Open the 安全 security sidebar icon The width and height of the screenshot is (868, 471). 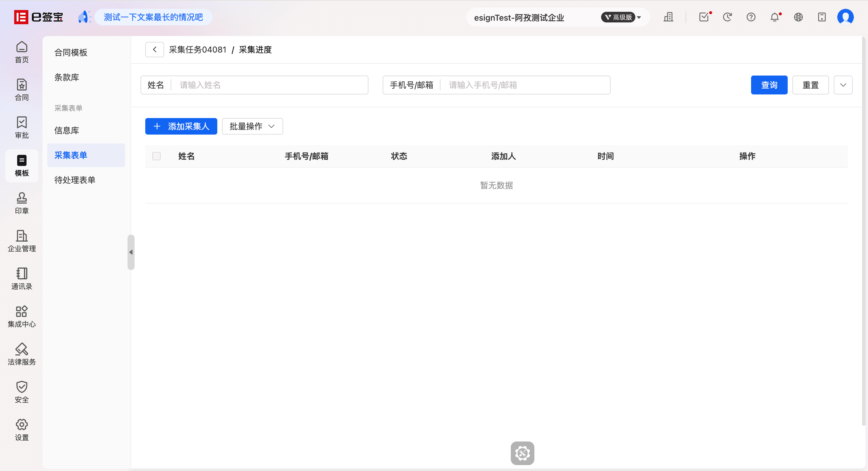(x=22, y=392)
